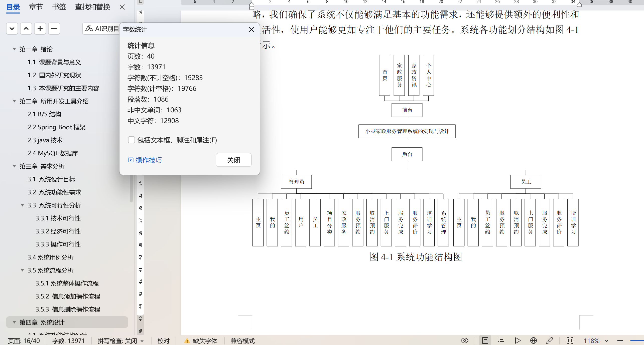Switch to page layout view icon

coord(485,340)
